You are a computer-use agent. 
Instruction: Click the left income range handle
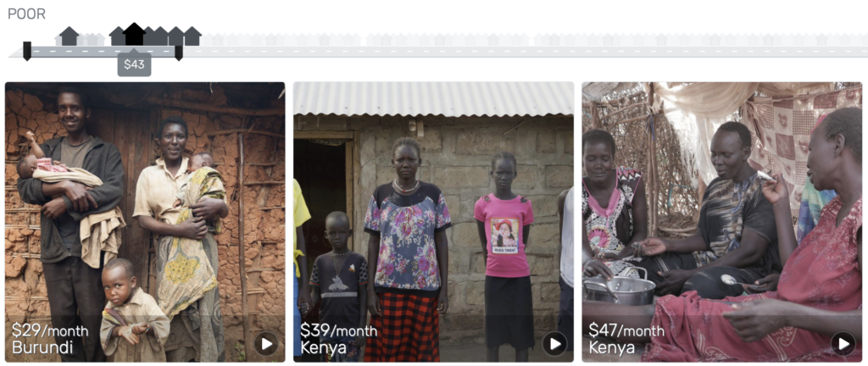coord(26,51)
